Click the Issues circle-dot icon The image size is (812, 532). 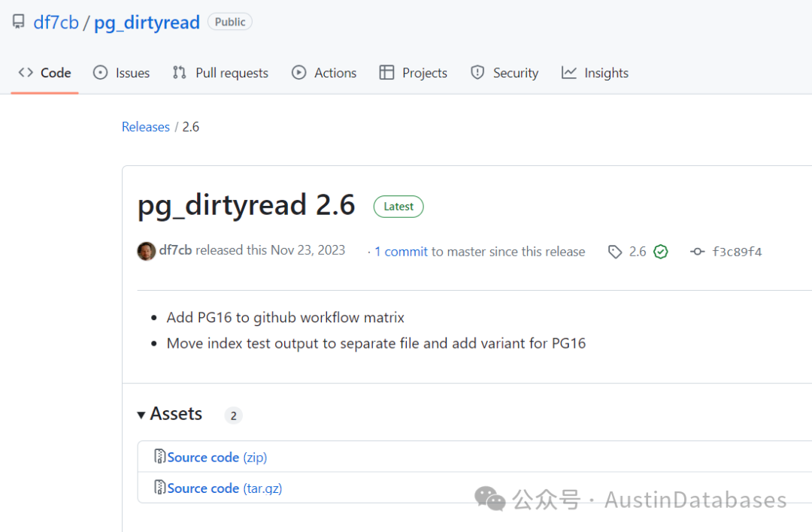[100, 72]
